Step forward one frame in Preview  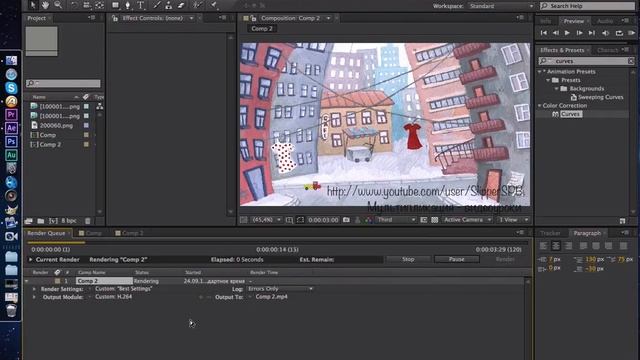coord(579,33)
